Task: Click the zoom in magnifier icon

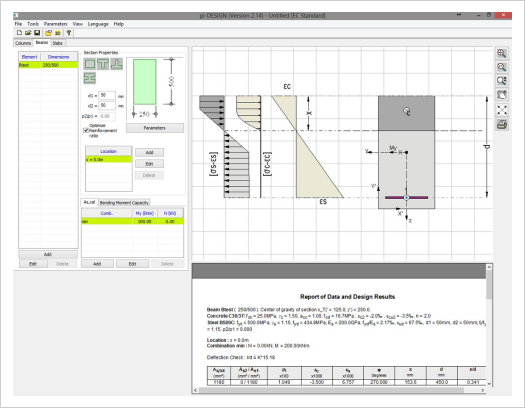Action: click(501, 53)
